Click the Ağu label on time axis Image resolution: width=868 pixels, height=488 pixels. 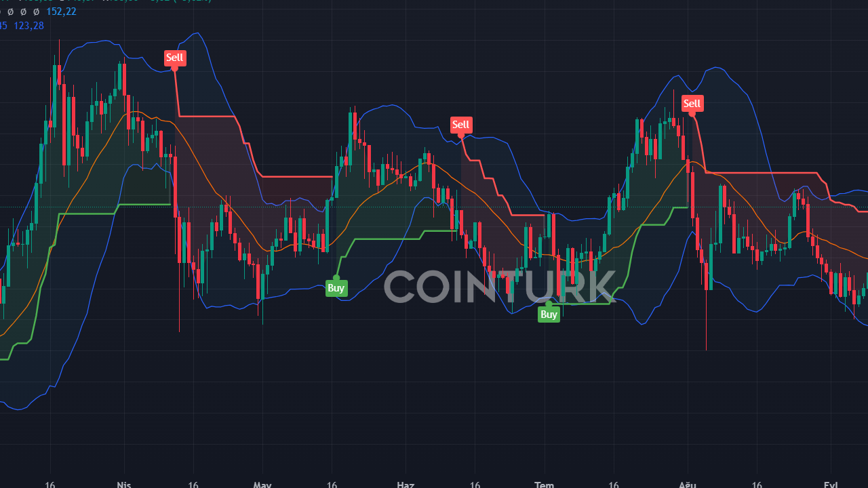(688, 485)
